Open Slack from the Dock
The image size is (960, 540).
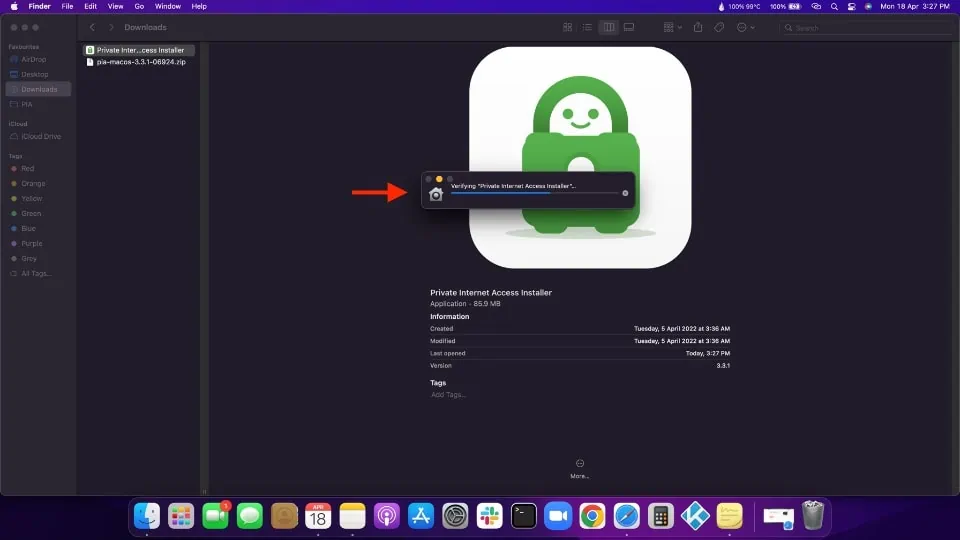pyautogui.click(x=490, y=516)
